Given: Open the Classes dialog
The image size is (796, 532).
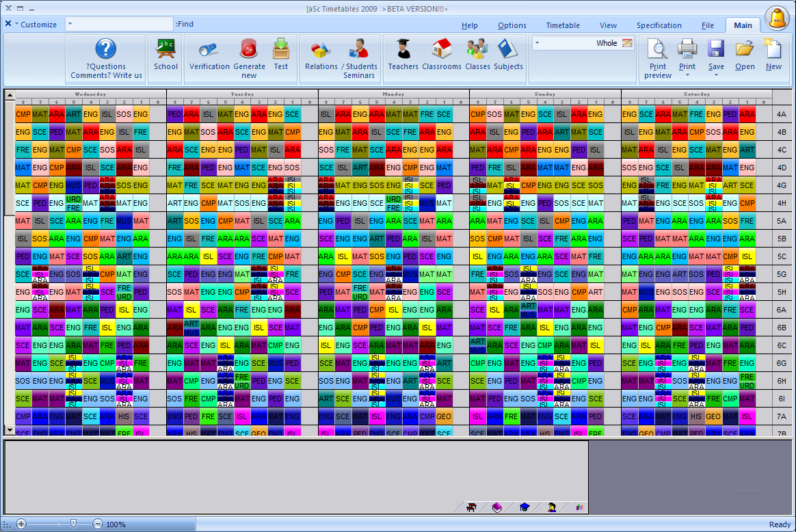Looking at the screenshot, I should point(477,55).
